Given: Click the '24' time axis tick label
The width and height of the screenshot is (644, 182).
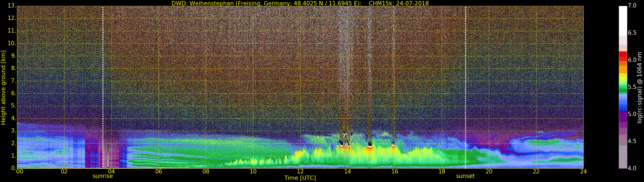Looking at the screenshot, I should 583,171.
